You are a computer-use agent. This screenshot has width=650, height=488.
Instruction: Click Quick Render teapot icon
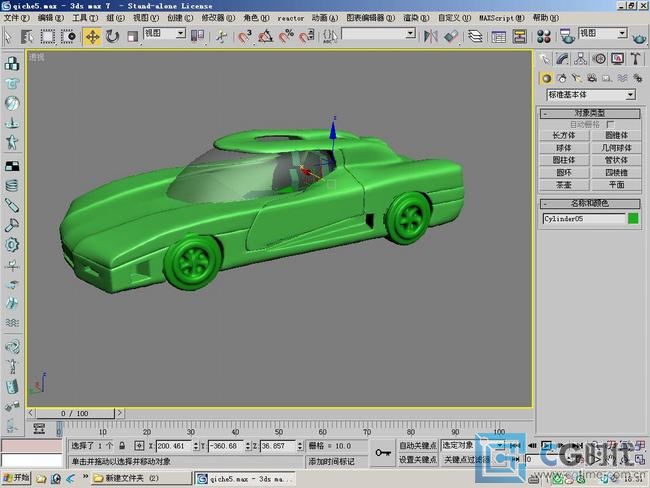coord(639,38)
